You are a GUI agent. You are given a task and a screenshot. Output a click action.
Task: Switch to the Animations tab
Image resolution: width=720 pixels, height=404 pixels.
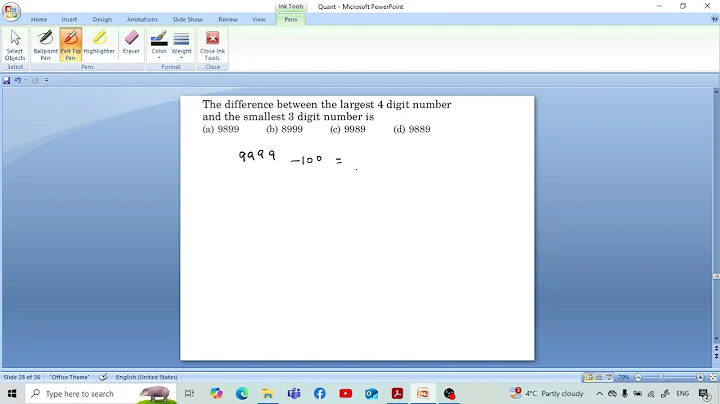142,19
